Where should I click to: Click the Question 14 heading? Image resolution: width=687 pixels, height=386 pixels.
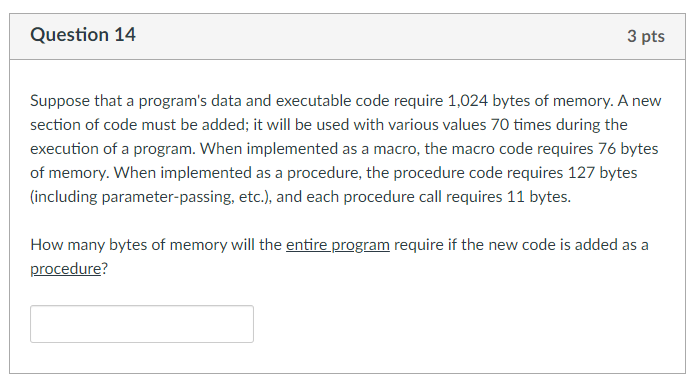(x=83, y=35)
